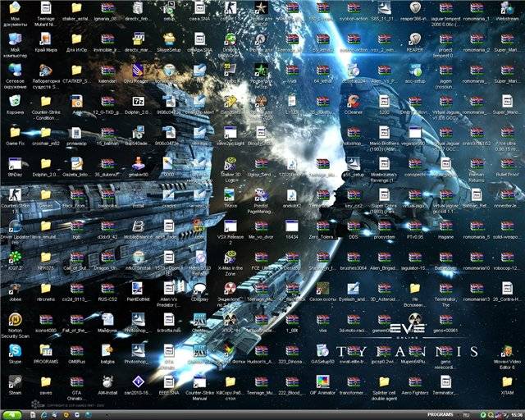Open the saves folder
The height and width of the screenshot is (420, 525).
(46, 382)
